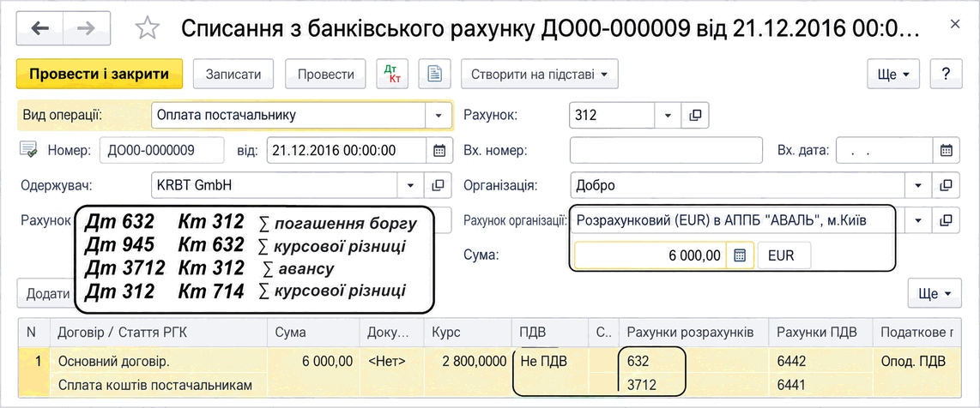The width and height of the screenshot is (980, 408).
Task: Open the Одержувач KRBT GmbH card
Action: (438, 185)
